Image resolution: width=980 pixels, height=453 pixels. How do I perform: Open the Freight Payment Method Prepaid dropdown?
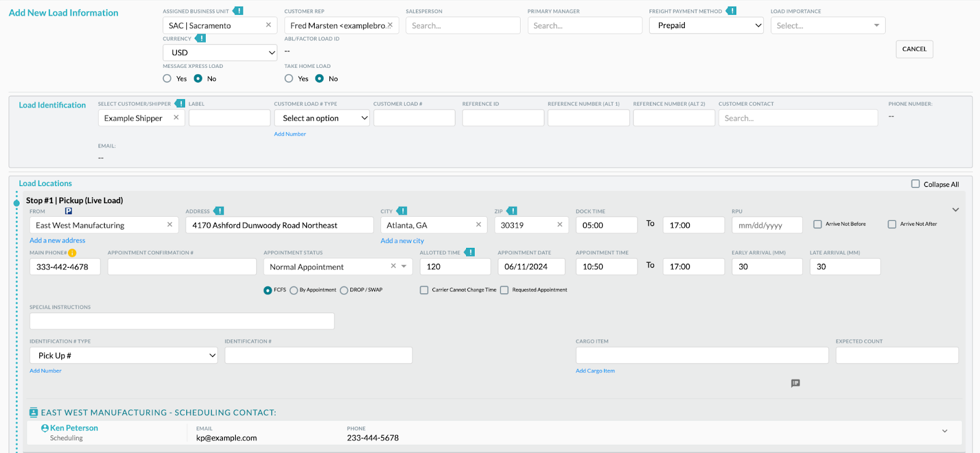coord(706,25)
